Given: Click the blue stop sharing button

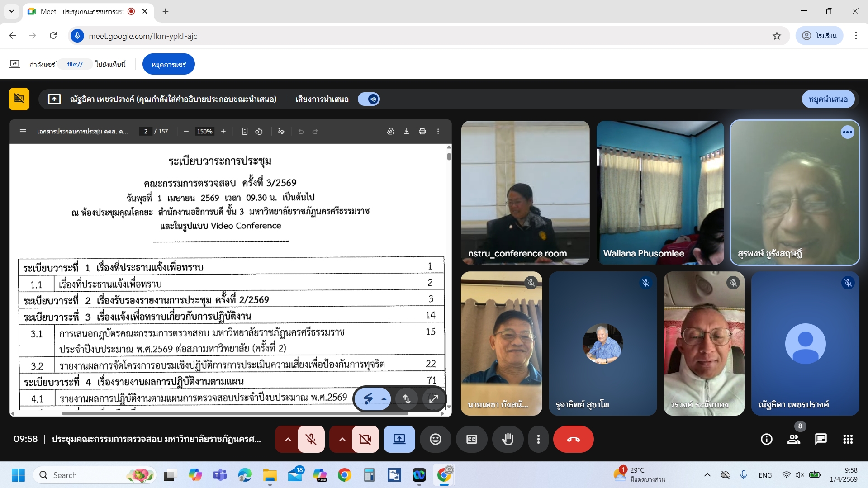Looking at the screenshot, I should (x=168, y=64).
